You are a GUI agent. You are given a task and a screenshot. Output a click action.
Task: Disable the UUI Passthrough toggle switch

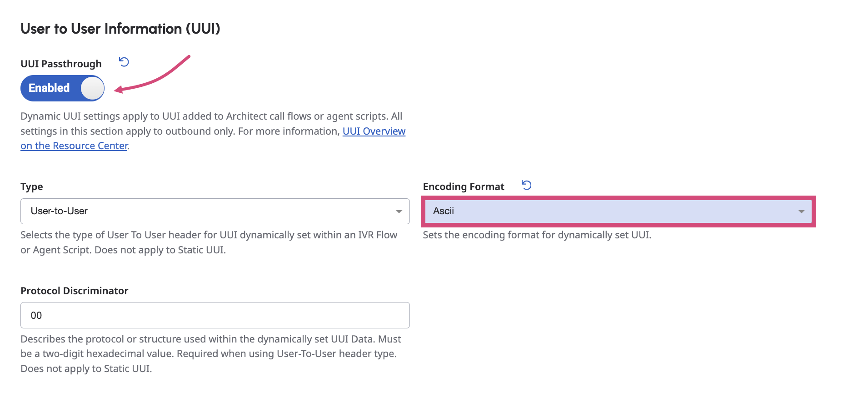click(x=62, y=88)
